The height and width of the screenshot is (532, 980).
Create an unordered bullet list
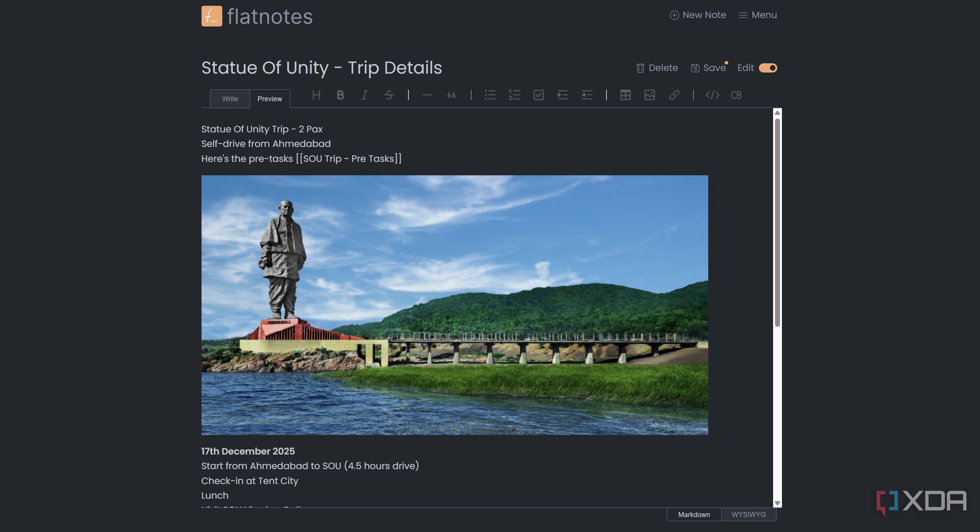(490, 95)
